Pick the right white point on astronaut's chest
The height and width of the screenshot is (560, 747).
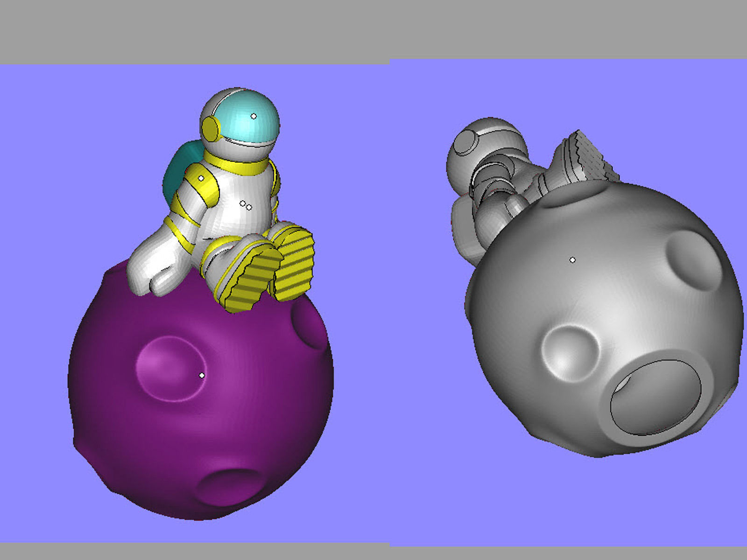tap(249, 207)
